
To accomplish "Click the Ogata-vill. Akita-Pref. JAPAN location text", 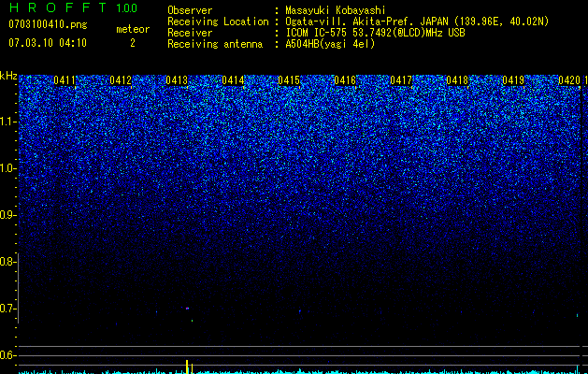I will tap(417, 22).
